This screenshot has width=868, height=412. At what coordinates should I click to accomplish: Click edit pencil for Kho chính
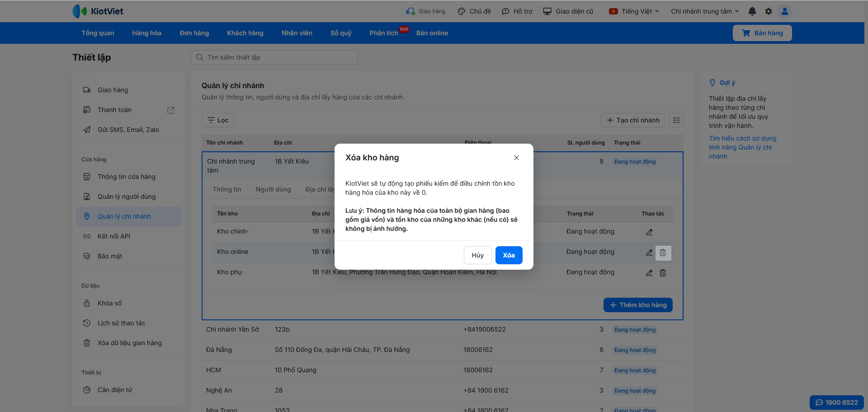pos(649,232)
